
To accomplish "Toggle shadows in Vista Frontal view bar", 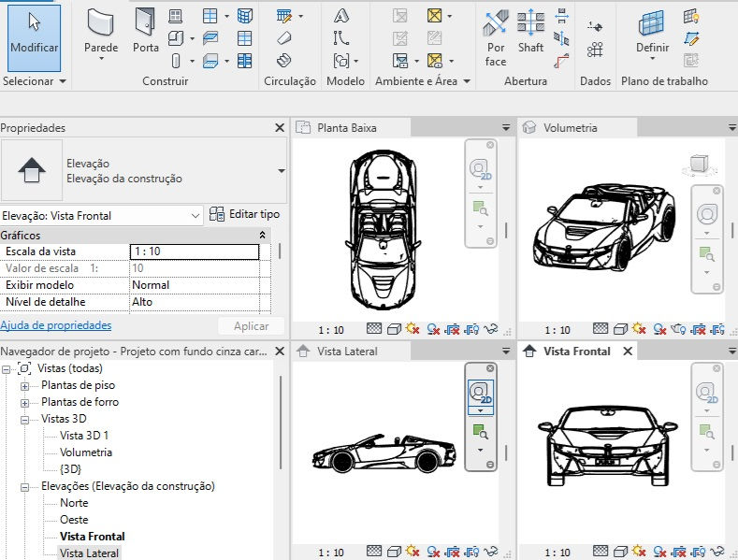I will (659, 551).
